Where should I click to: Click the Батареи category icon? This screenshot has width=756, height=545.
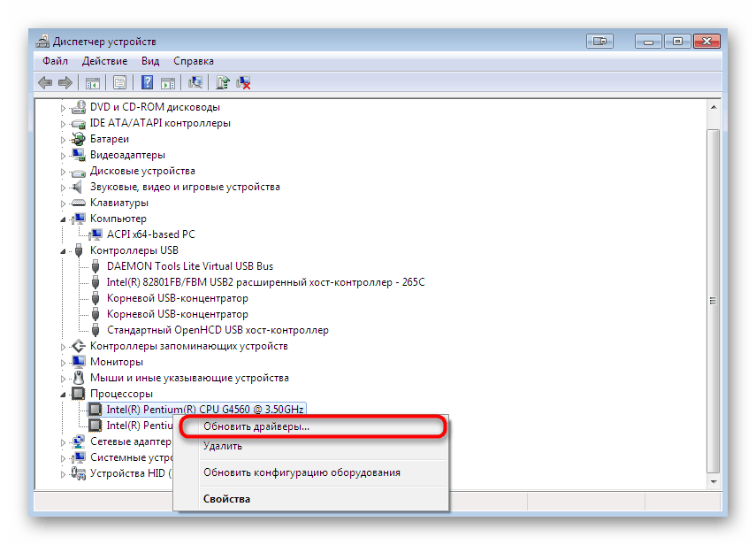(78, 139)
